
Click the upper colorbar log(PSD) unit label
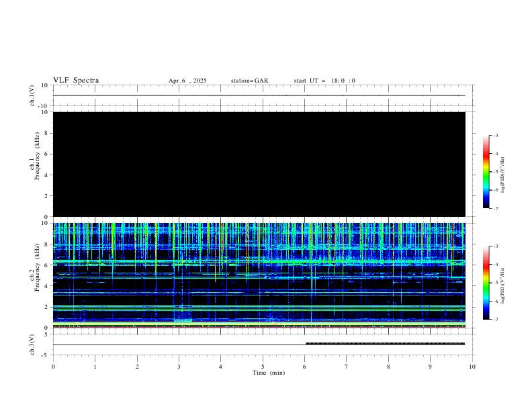[x=503, y=175]
